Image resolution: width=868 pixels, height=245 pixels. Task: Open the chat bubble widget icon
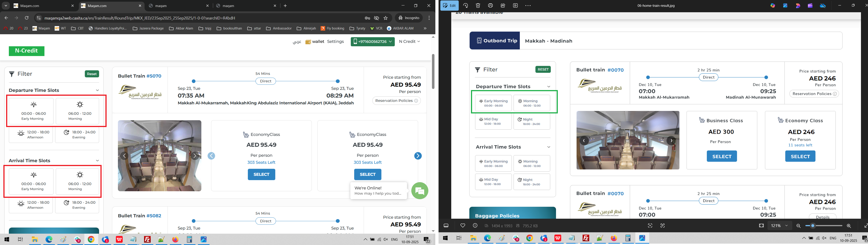click(419, 191)
